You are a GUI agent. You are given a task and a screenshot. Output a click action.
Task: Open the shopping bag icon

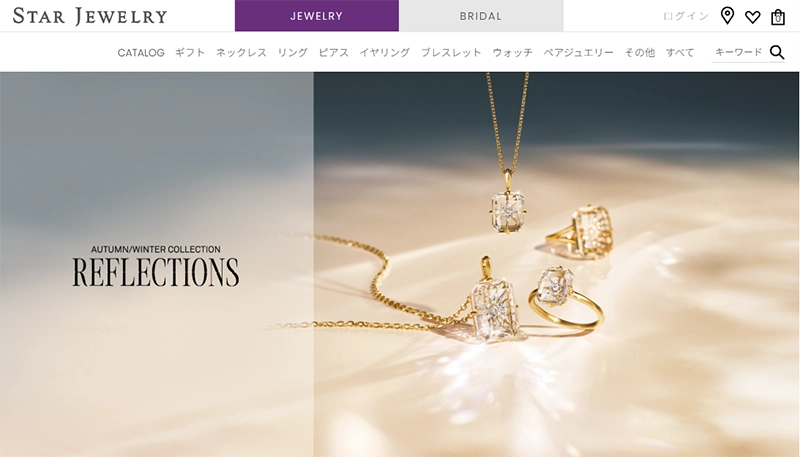click(778, 17)
